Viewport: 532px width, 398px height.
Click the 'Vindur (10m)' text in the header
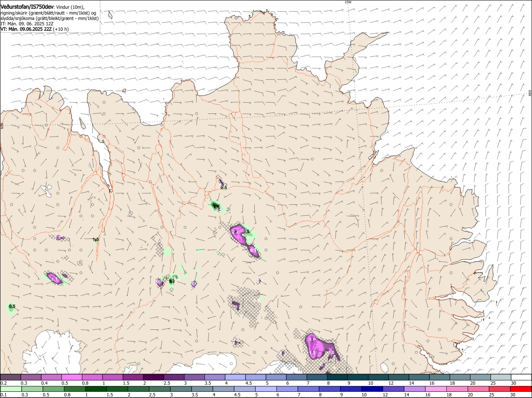point(70,7)
